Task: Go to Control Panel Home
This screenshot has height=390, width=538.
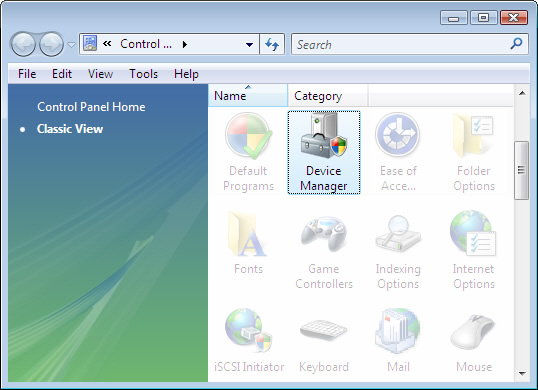Action: (x=91, y=107)
